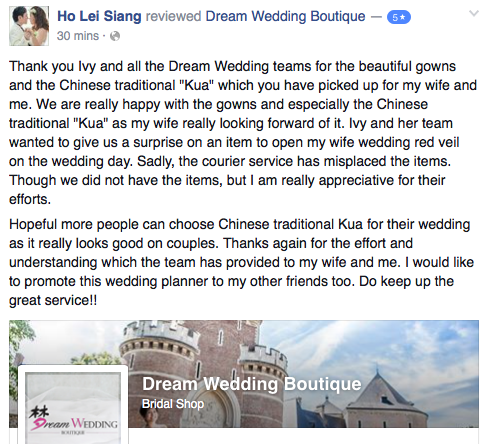This screenshot has width=490, height=444.
Task: Click the pink Dream Wedding logo text
Action: click(x=74, y=423)
